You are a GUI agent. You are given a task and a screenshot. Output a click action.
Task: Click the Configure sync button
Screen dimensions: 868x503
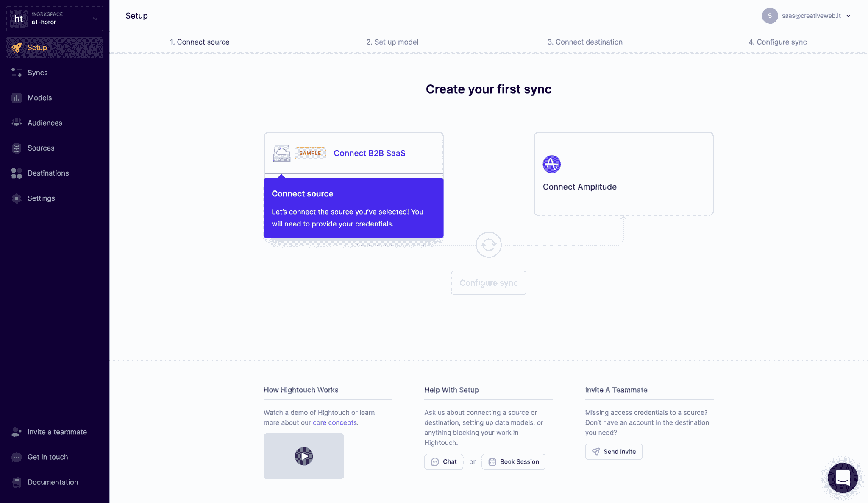(489, 283)
